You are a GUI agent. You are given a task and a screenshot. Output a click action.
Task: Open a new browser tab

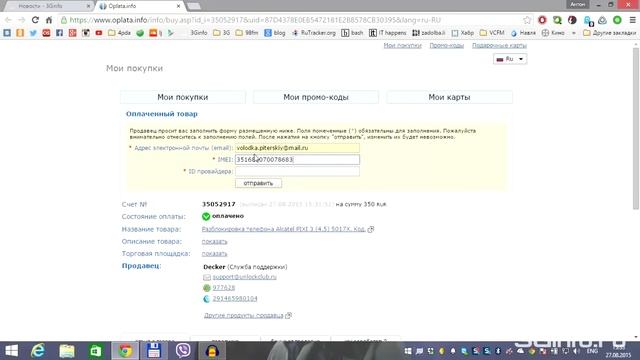coord(194,6)
